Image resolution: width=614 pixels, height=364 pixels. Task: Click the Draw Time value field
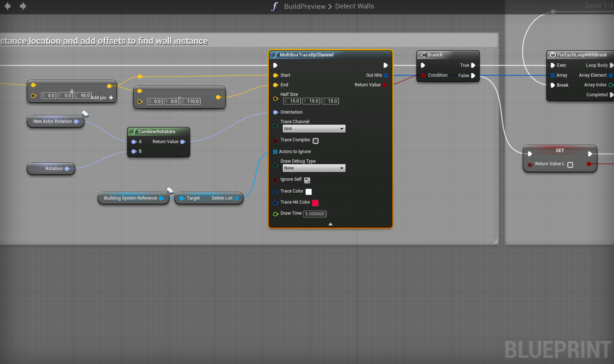pyautogui.click(x=315, y=214)
